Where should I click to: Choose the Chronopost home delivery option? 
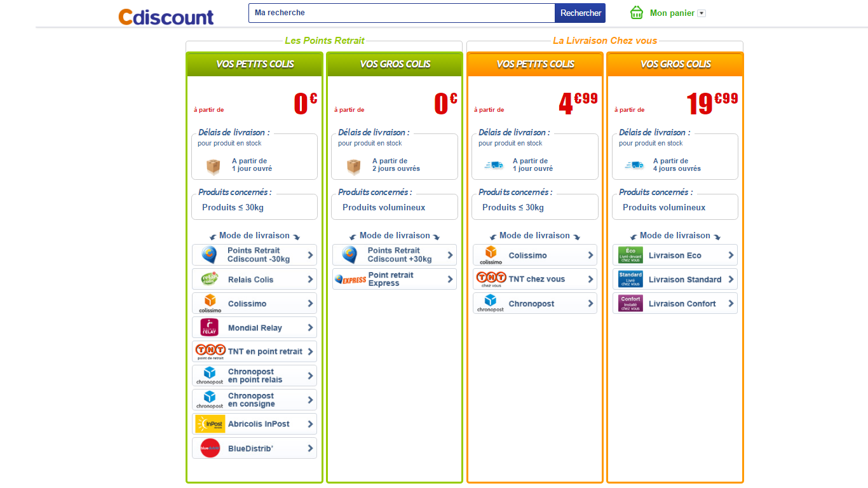tap(535, 303)
